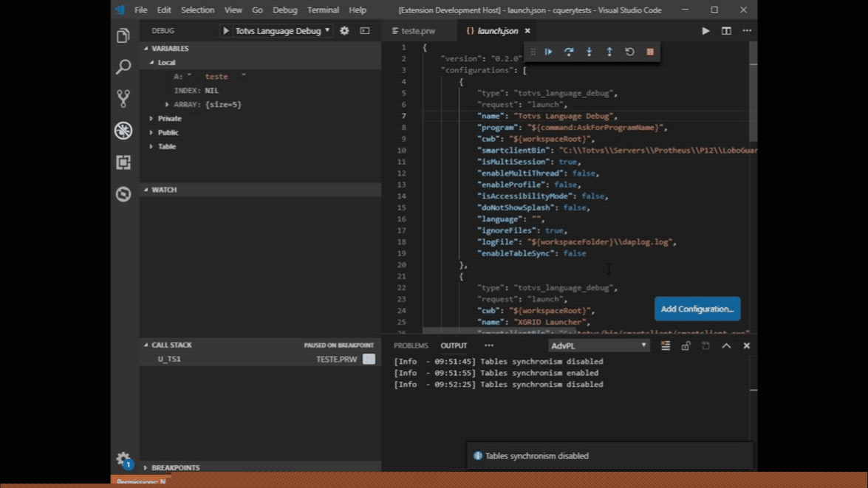Open the Debug menu
This screenshot has width=868, height=488.
click(x=285, y=10)
